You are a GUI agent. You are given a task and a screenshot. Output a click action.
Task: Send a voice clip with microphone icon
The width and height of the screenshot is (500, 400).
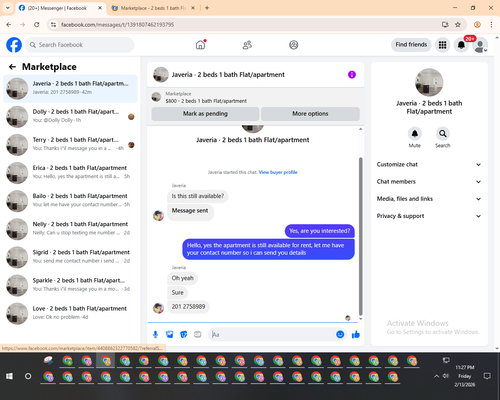pyautogui.click(x=155, y=334)
